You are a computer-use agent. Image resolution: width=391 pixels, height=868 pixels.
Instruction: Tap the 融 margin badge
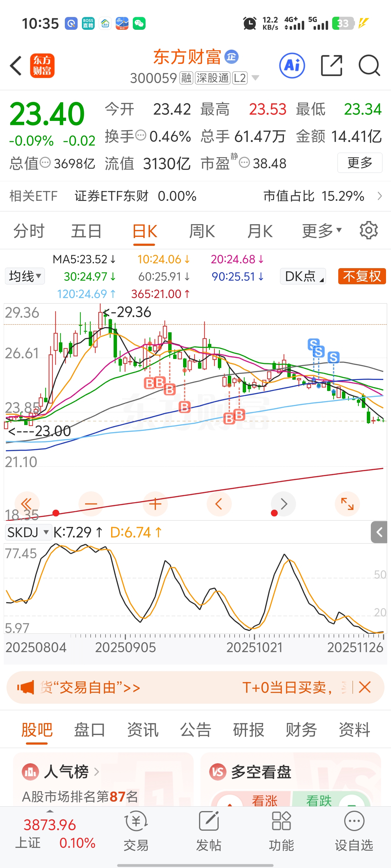pyautogui.click(x=186, y=78)
